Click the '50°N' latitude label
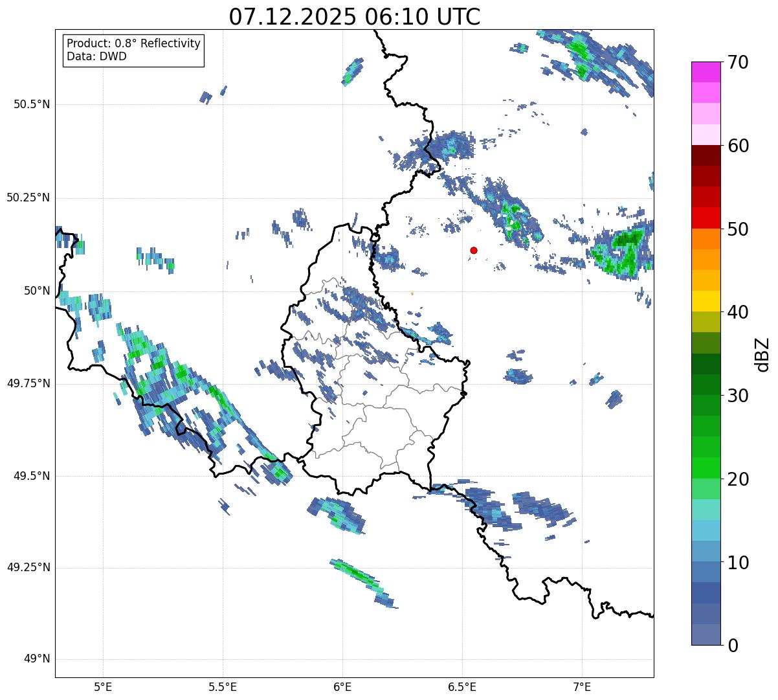Screen dimensions: 778x700 click(x=37, y=291)
